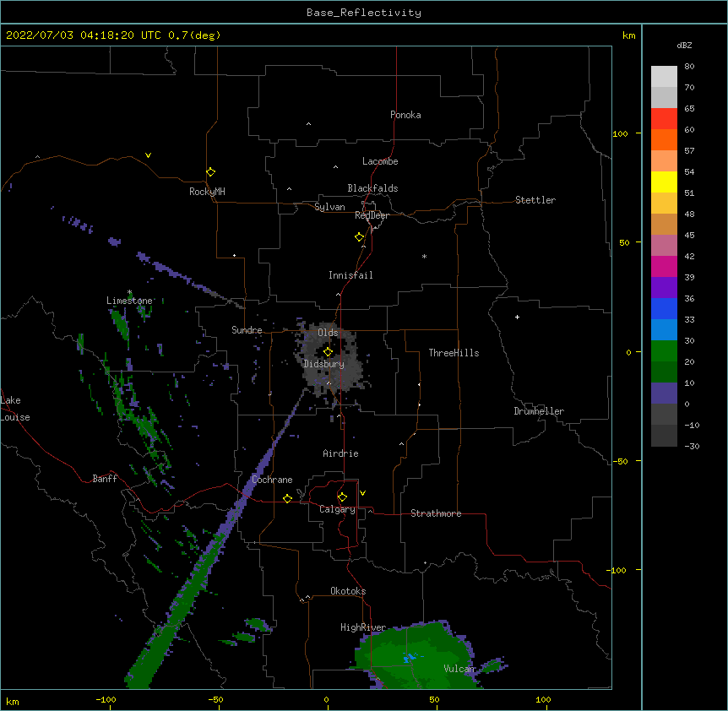728x711 pixels.
Task: Click the HighRiver label
Action: coord(363,627)
